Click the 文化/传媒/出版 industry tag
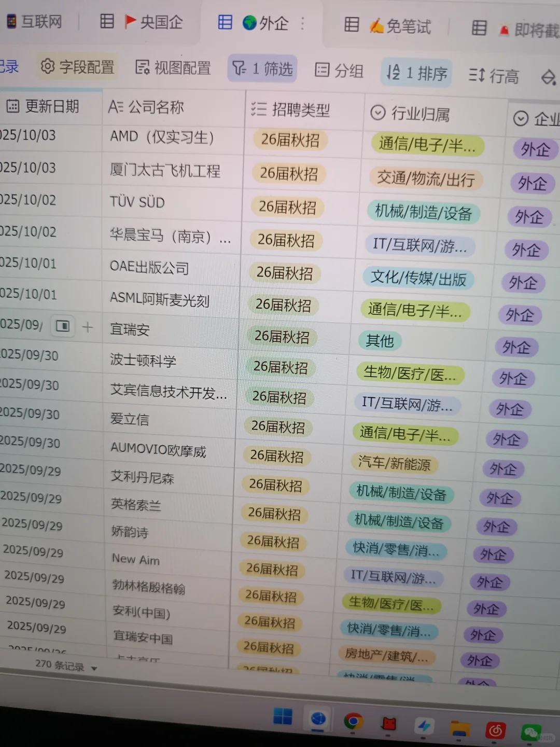Image resolution: width=560 pixels, height=747 pixels. coord(418,278)
